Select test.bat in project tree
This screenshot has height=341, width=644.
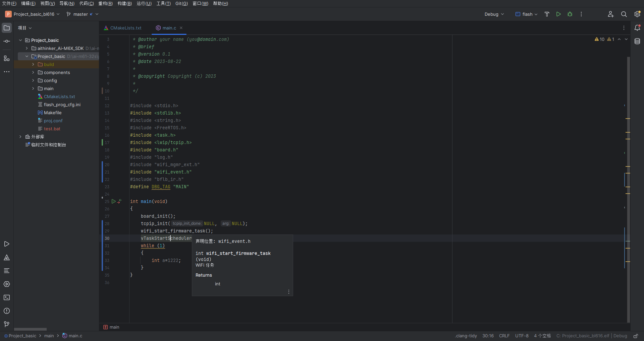coord(49,129)
